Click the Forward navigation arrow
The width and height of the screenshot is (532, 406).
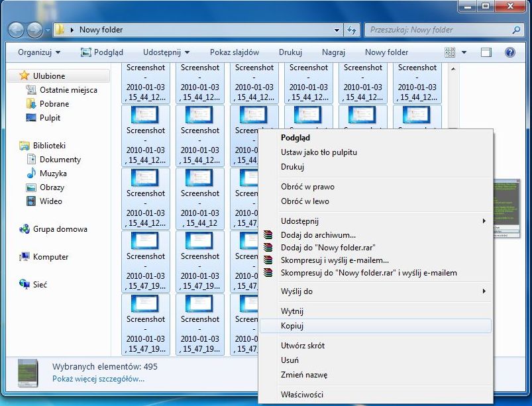[34, 30]
